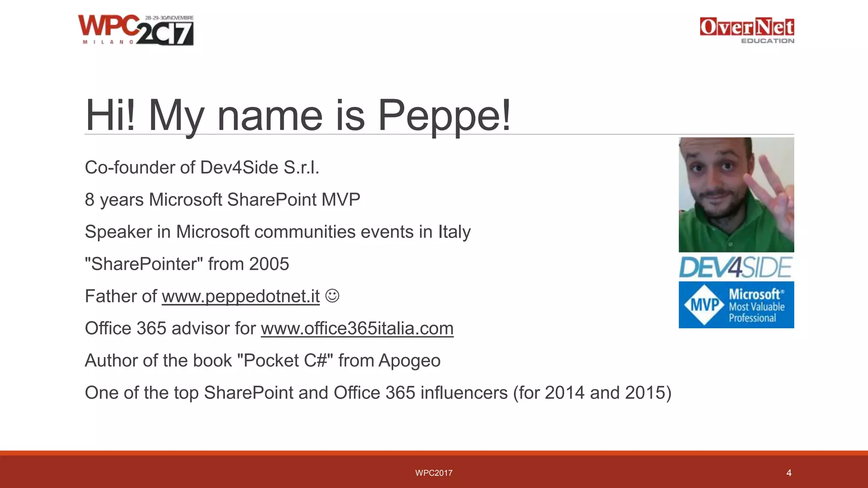Open the www.office365italia.com link
Image resolution: width=868 pixels, height=488 pixels.
(x=357, y=328)
